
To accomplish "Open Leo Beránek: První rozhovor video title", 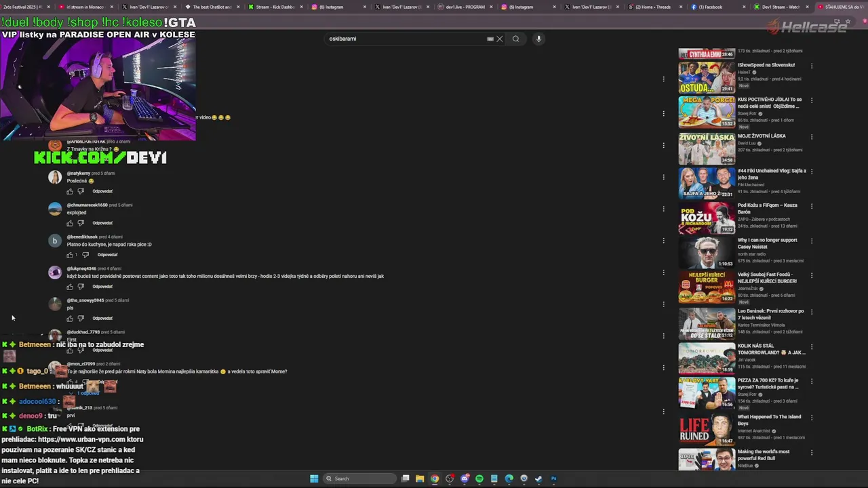I will (x=771, y=314).
